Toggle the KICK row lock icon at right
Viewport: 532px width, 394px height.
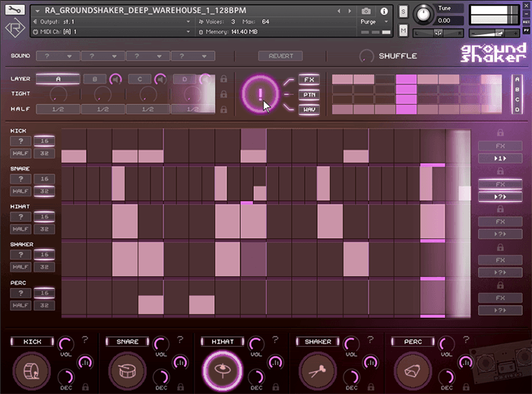tap(500, 132)
